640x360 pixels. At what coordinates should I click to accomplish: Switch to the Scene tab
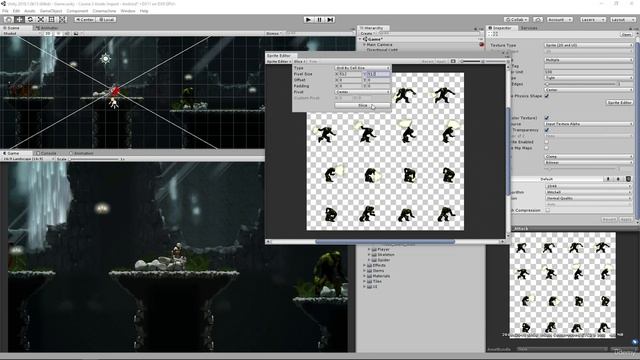coord(12,28)
